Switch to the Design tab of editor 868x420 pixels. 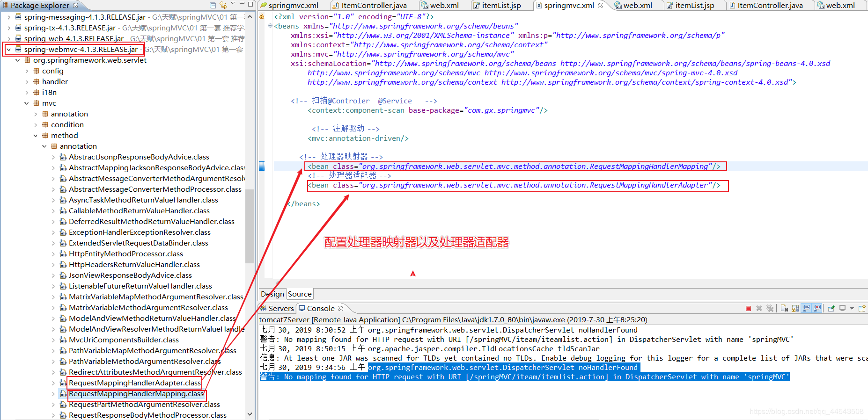(x=272, y=294)
